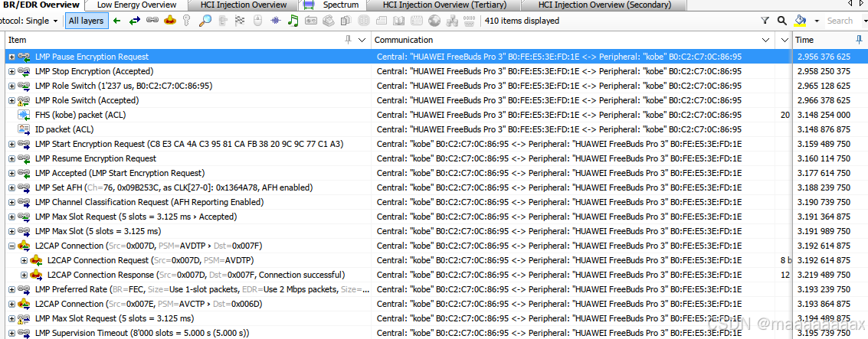Expand the LMP Preferred Rate row
The width and height of the screenshot is (868, 339).
[x=11, y=289]
